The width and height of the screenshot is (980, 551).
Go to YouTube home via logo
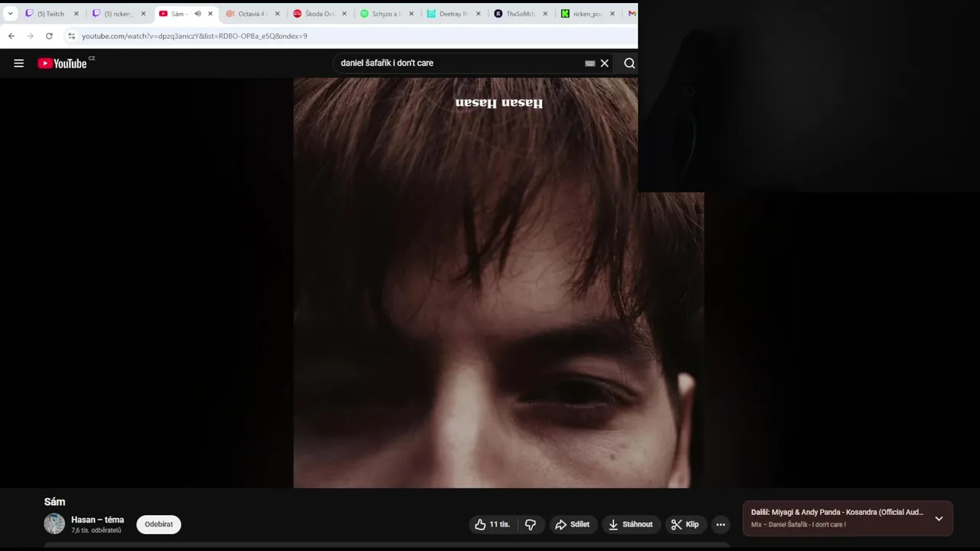[63, 64]
